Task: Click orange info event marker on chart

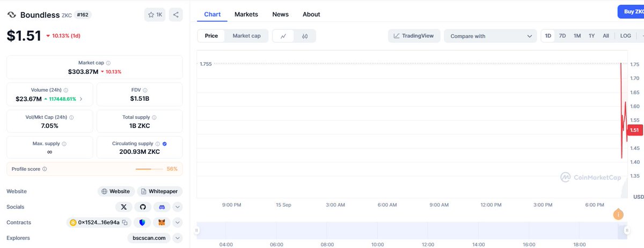Action: 618,215
